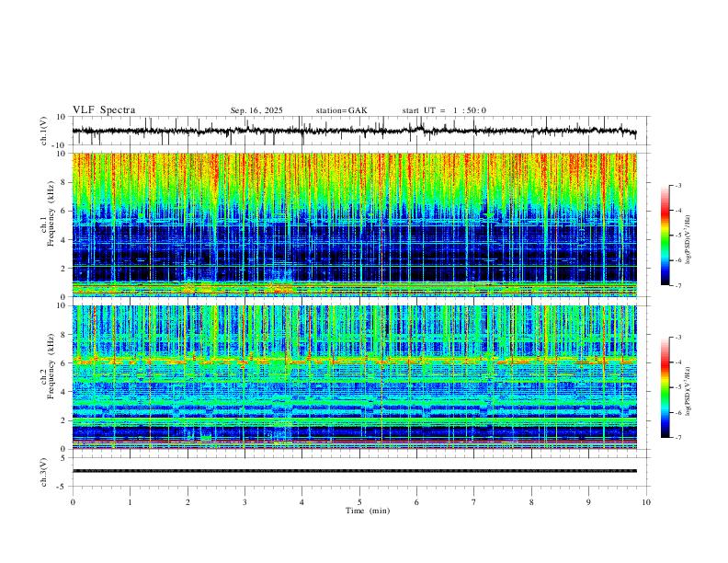Click the 6 kHz band in ch.2 spectrogram

(x=354, y=360)
